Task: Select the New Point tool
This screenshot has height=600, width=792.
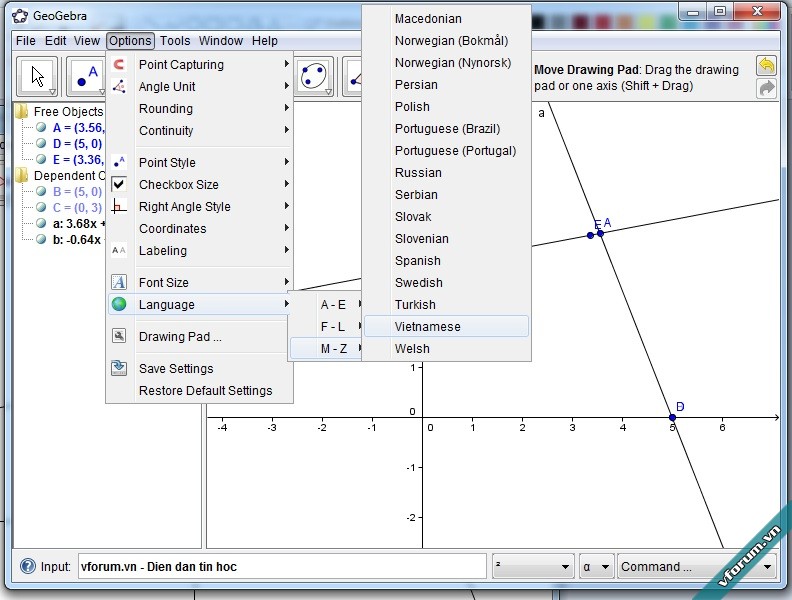Action: 86,77
